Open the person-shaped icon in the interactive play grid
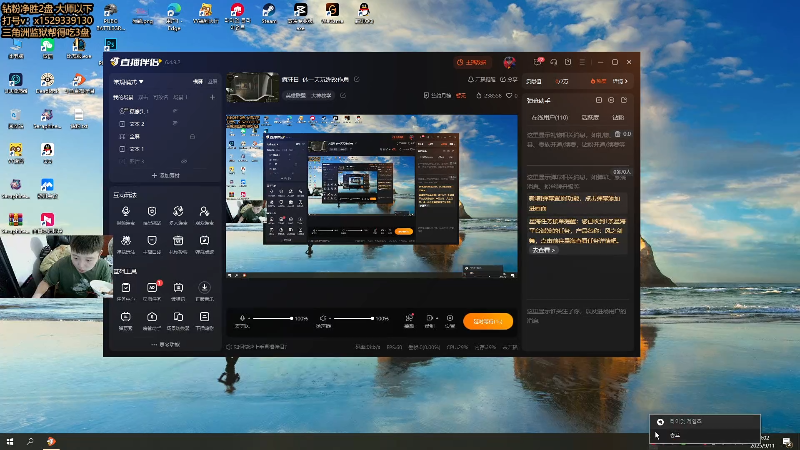The image size is (800, 450). [204, 211]
